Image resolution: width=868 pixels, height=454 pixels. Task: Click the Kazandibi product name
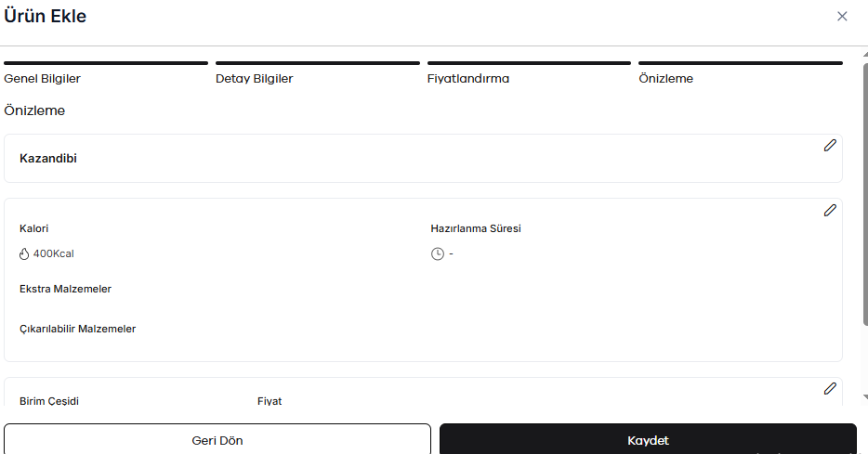point(48,158)
